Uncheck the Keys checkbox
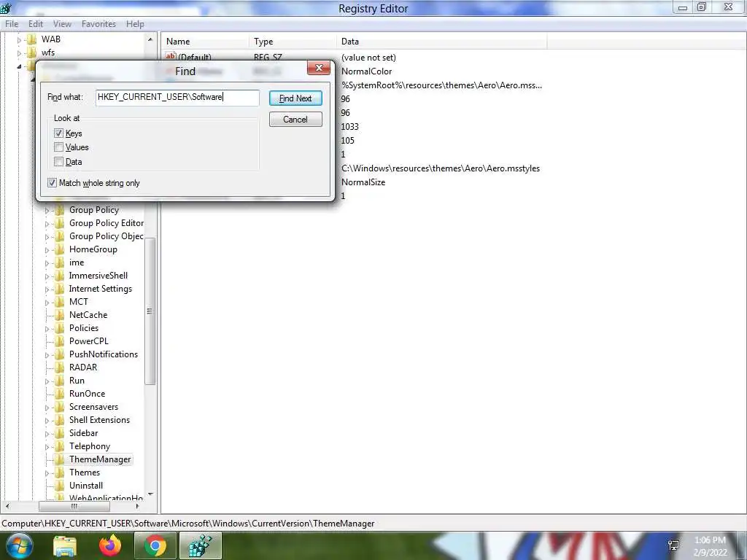 coord(58,133)
